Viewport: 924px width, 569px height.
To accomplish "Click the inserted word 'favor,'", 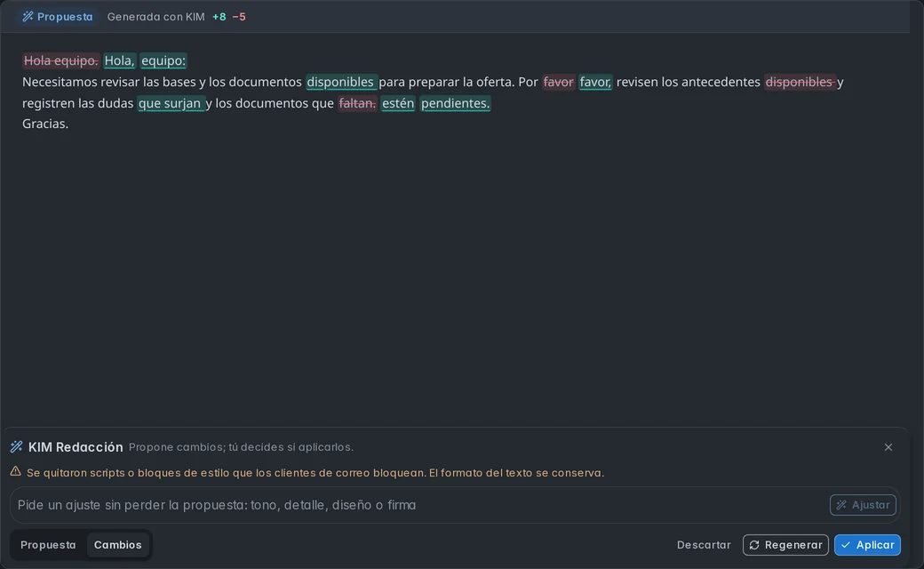I will [595, 82].
